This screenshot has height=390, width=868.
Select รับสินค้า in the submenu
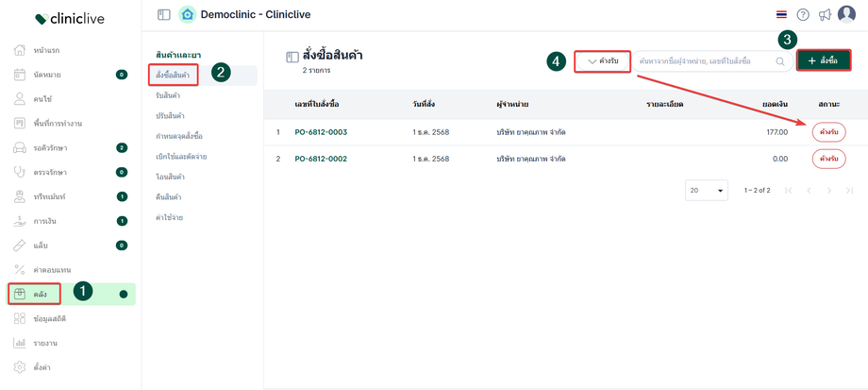click(x=168, y=95)
